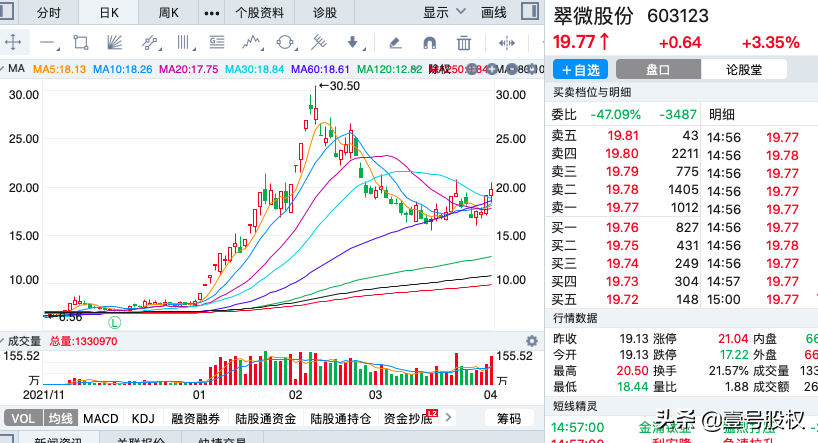The height and width of the screenshot is (443, 818).
Task: Open the more options ellipsis menu
Action: click(211, 13)
